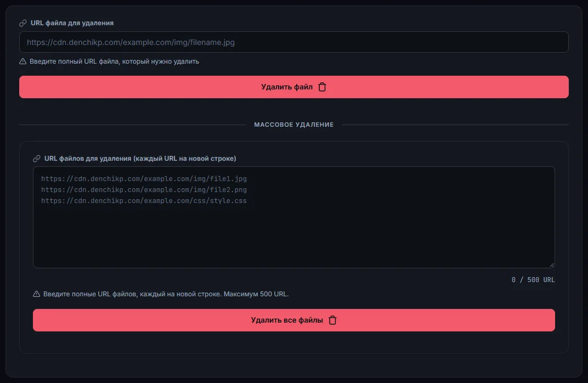
Task: Click the link icon beside "URL файла для удаления"
Action: (x=23, y=23)
